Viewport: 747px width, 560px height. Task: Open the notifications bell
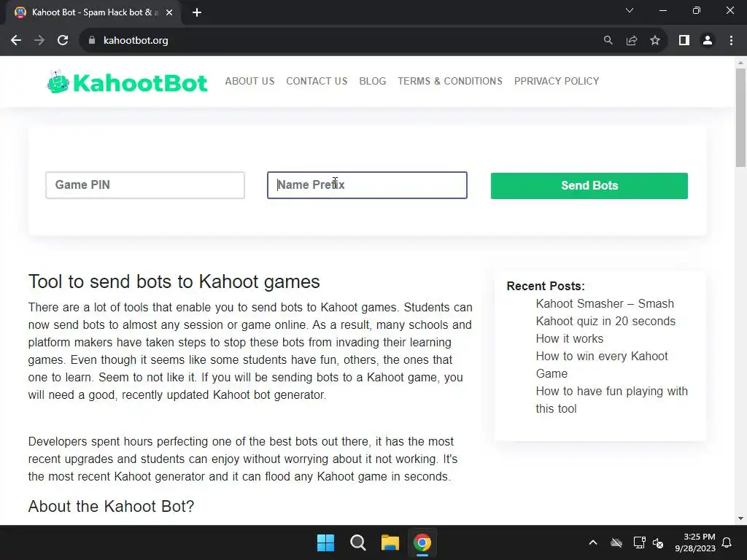click(x=727, y=542)
